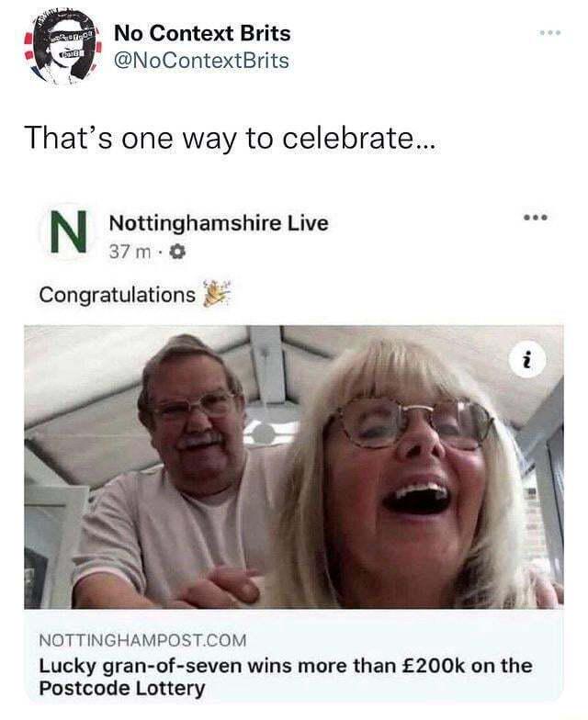Open the tweet's three-dot more options
Screen dimensions: 588x720
[x=550, y=33]
